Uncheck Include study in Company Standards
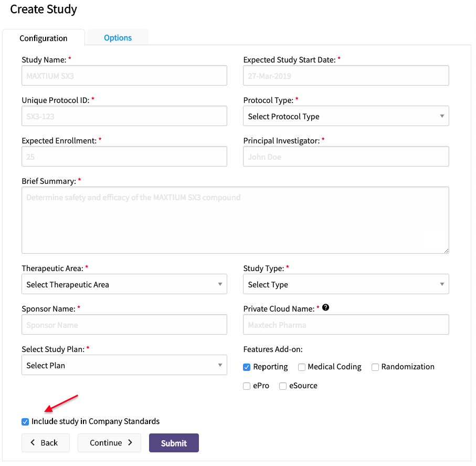Viewport: 476px width, 466px height. (25, 421)
